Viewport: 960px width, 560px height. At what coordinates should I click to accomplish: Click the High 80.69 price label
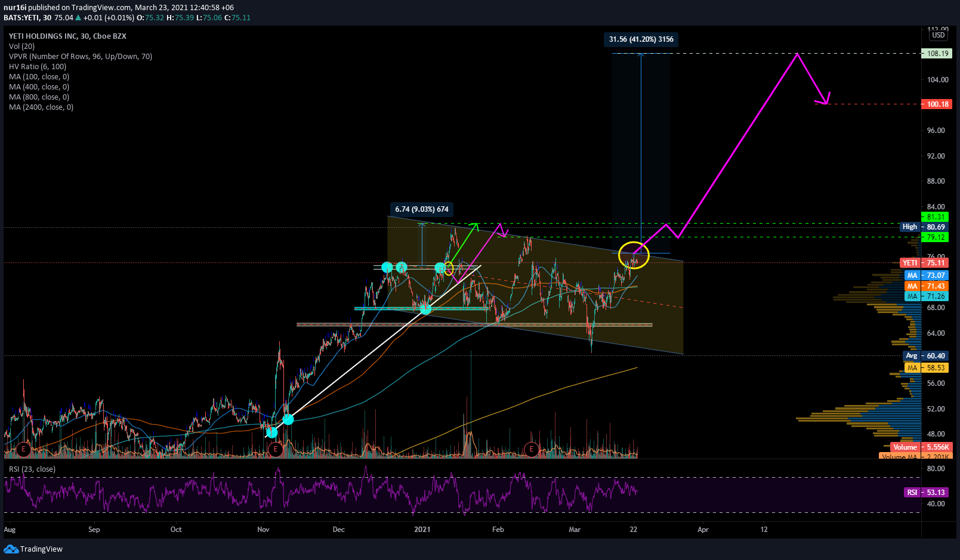pyautogui.click(x=924, y=227)
